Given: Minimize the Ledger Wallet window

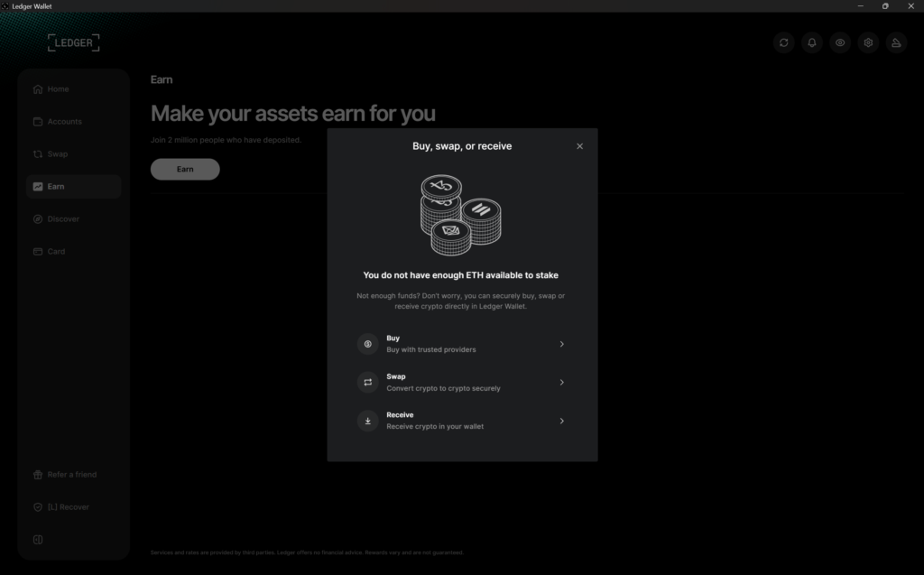Looking at the screenshot, I should click(860, 6).
